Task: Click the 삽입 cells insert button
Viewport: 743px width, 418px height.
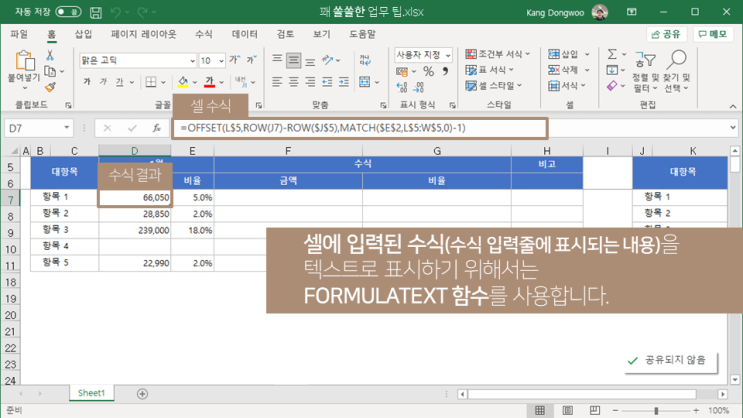Action: click(563, 54)
